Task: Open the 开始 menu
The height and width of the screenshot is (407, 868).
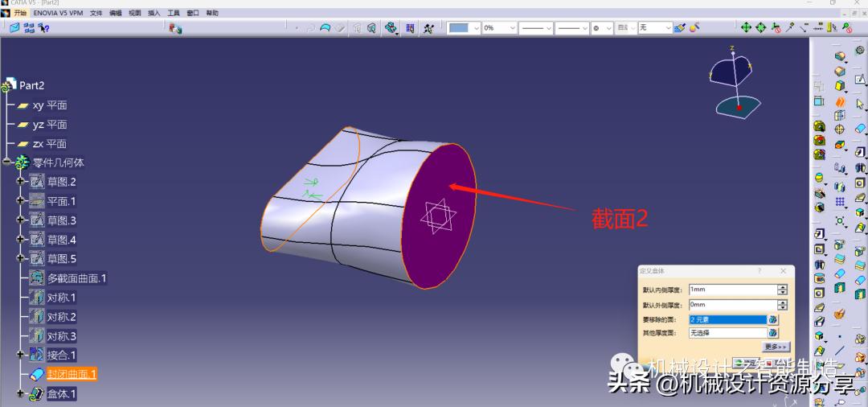Action: (20, 13)
